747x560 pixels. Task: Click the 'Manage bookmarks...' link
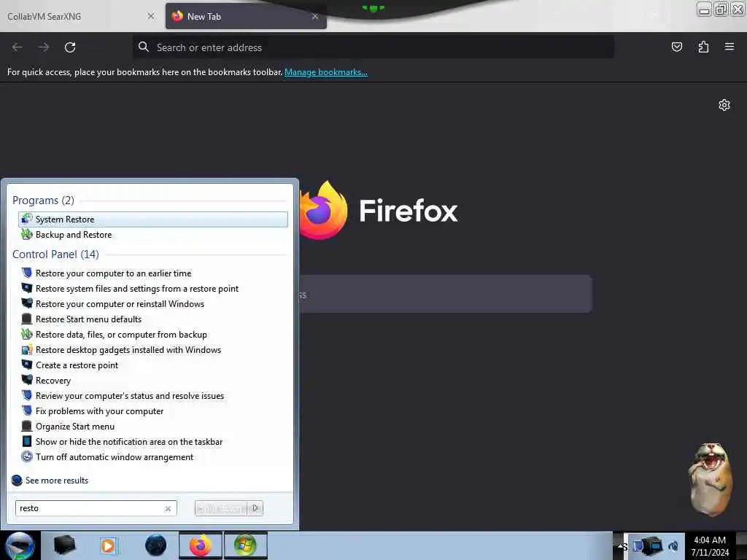coord(326,72)
